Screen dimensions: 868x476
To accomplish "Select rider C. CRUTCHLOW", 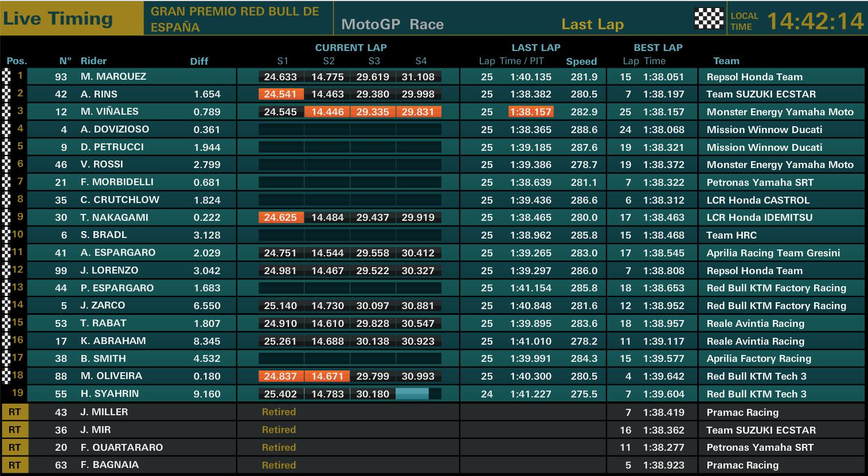I will [120, 200].
